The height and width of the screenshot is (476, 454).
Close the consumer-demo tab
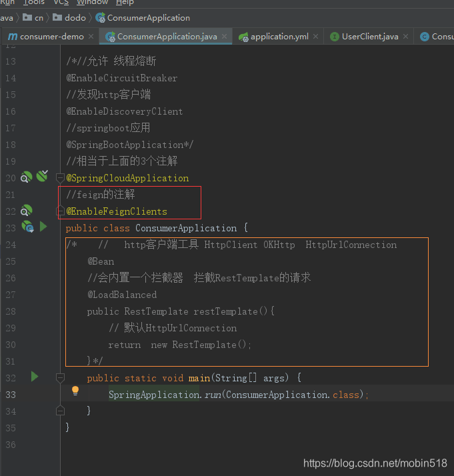(x=91, y=37)
